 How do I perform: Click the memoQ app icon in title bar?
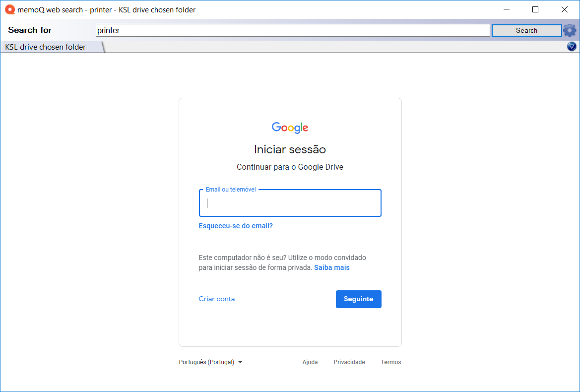coord(10,9)
